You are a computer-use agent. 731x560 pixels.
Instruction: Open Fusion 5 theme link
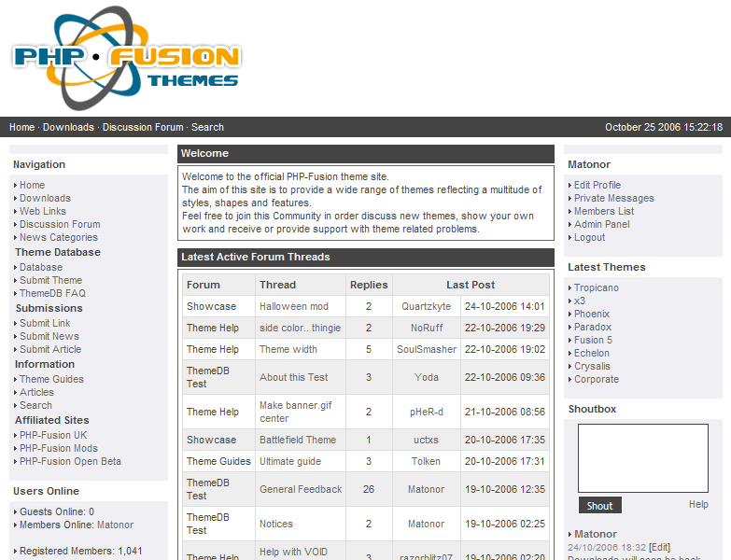(593, 340)
